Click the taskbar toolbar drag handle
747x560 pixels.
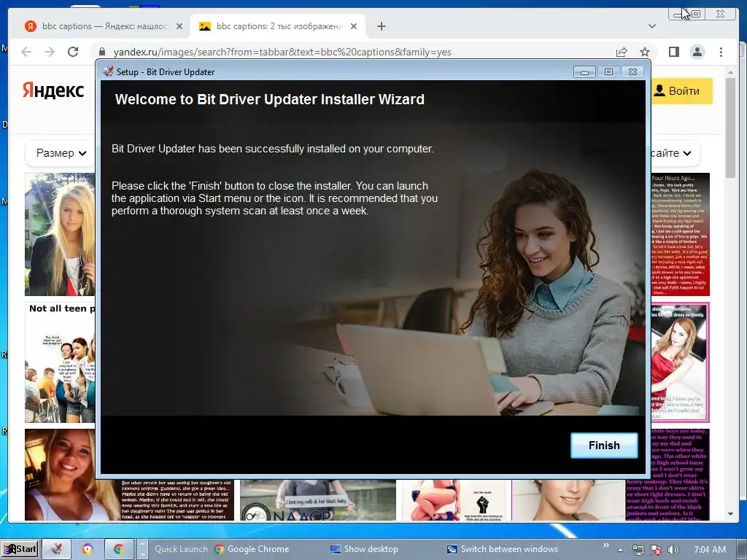coord(142,549)
